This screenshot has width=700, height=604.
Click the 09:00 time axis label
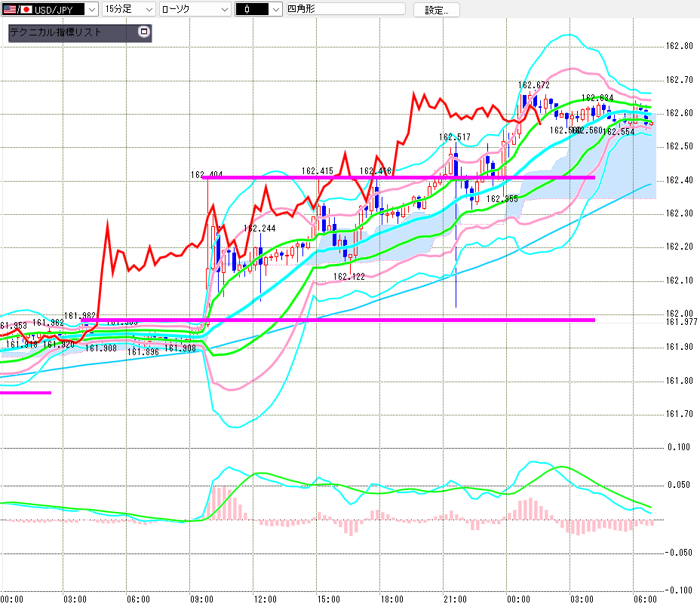click(201, 599)
